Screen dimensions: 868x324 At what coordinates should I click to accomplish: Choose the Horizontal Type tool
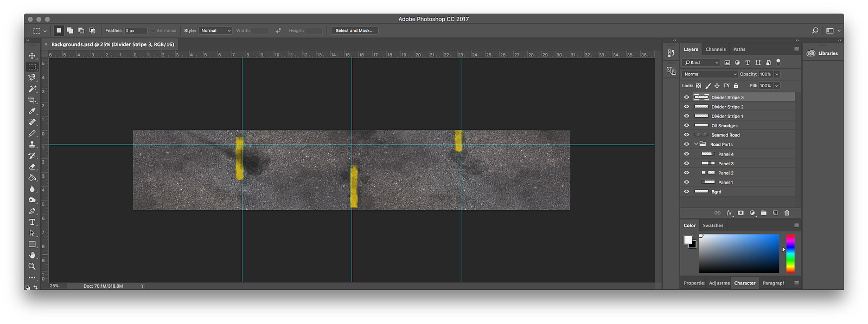[32, 222]
